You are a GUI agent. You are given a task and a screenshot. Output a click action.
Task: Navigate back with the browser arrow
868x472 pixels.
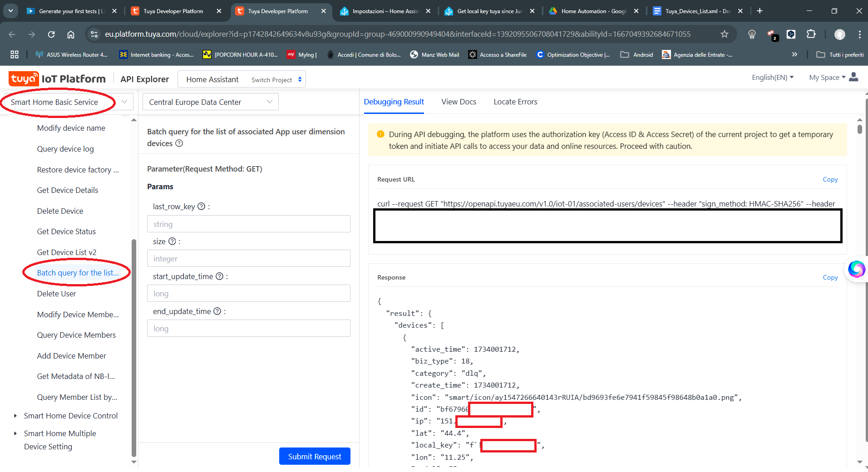click(12, 34)
